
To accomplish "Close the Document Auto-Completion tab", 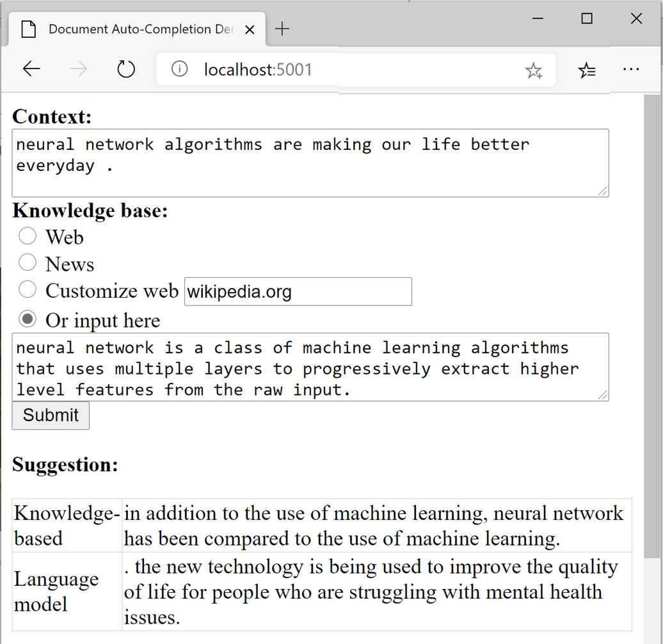I will pos(250,29).
